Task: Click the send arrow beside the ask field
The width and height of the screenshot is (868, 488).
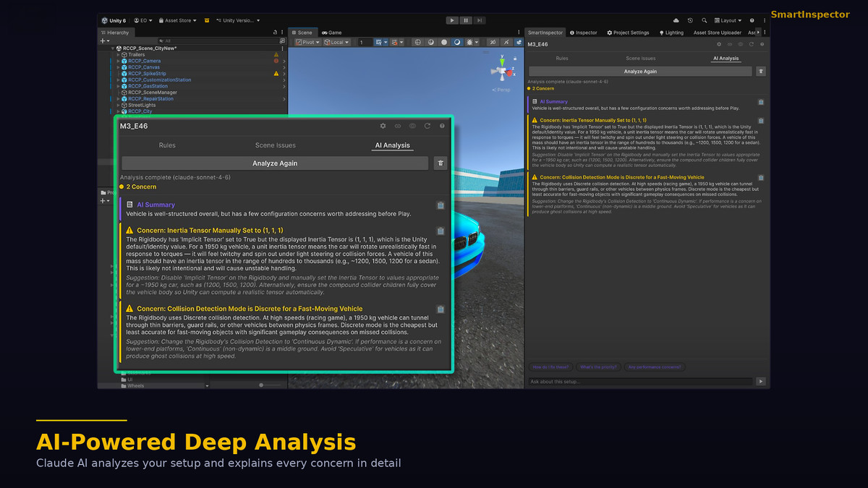Action: (x=761, y=381)
